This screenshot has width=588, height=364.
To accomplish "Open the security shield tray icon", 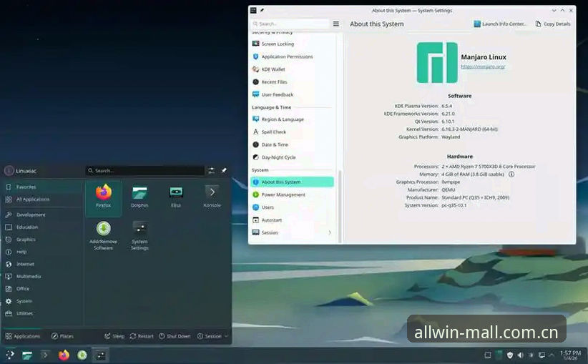I will tap(509, 355).
